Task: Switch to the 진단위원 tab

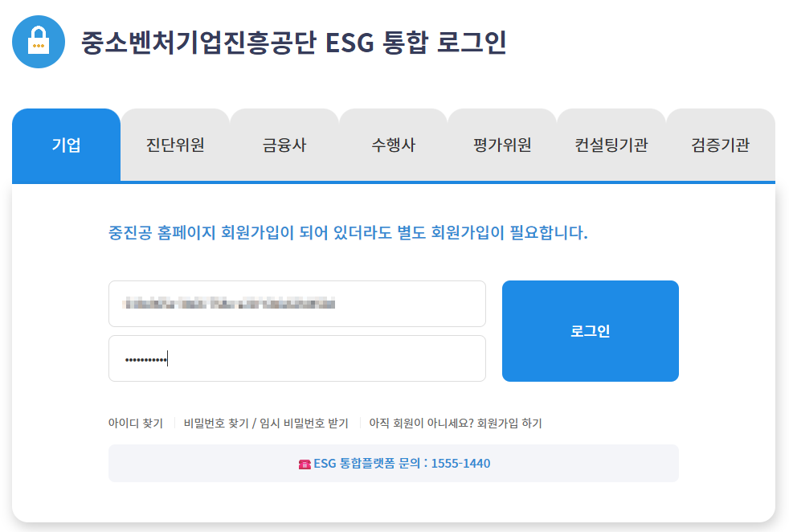Action: pos(175,145)
